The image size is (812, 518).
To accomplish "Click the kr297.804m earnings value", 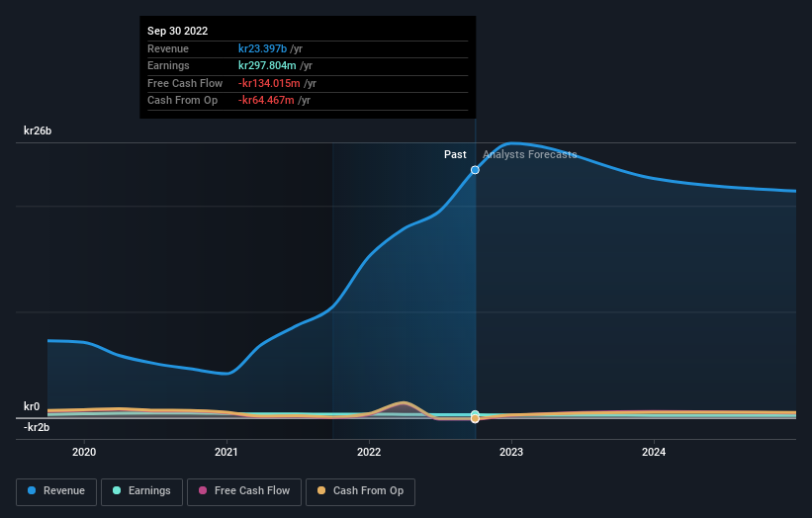I will (267, 65).
